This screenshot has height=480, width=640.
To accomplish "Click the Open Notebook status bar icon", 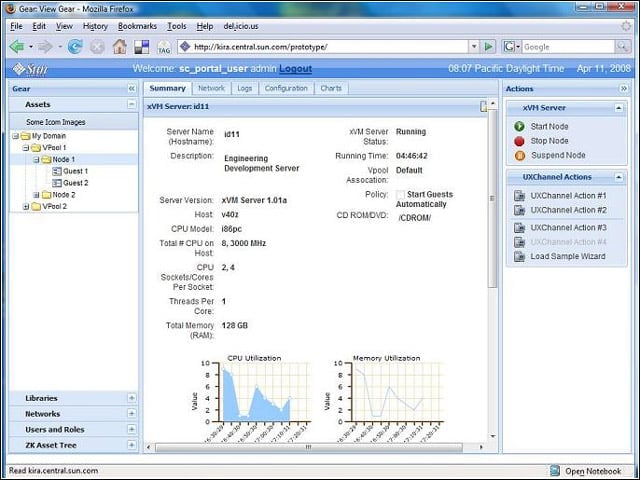I will click(554, 471).
